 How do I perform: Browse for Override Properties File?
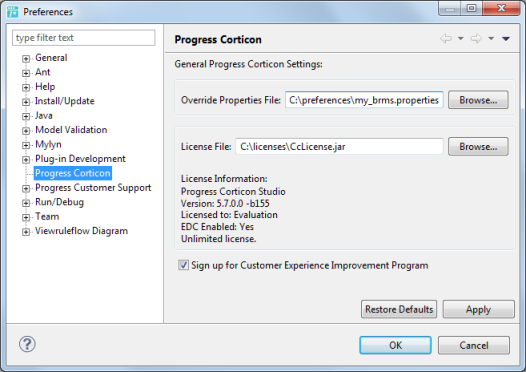point(478,100)
